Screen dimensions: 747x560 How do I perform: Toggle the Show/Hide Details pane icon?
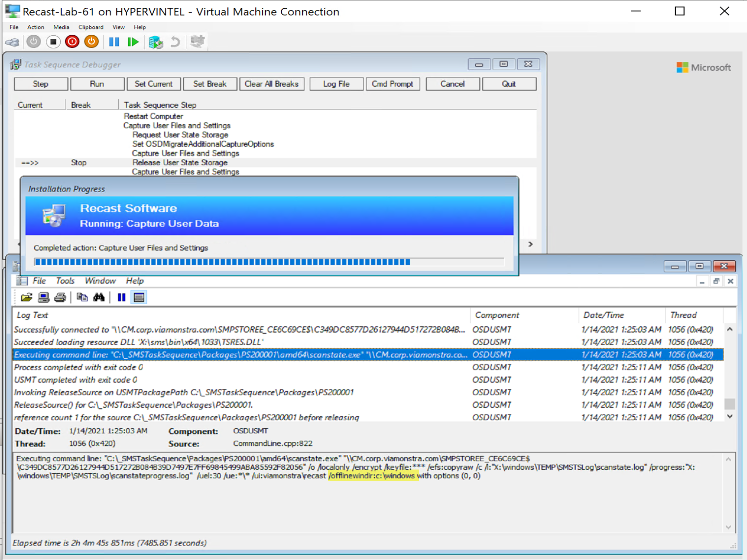139,297
